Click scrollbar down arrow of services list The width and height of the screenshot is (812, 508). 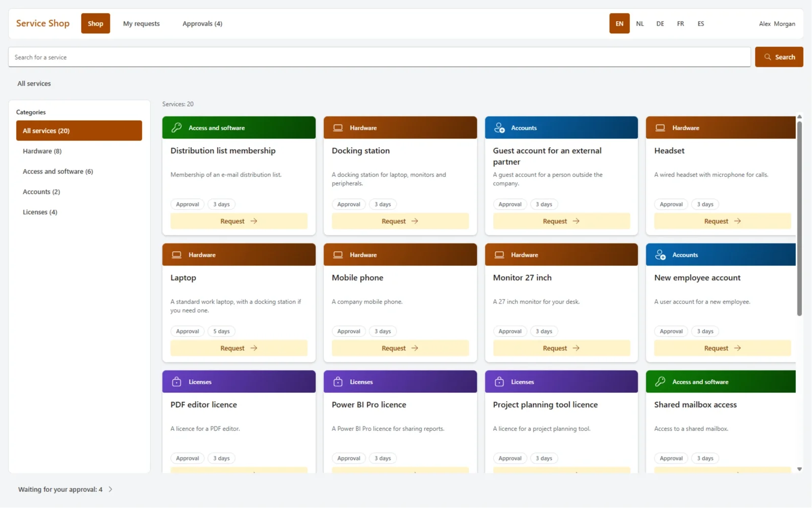pyautogui.click(x=799, y=469)
